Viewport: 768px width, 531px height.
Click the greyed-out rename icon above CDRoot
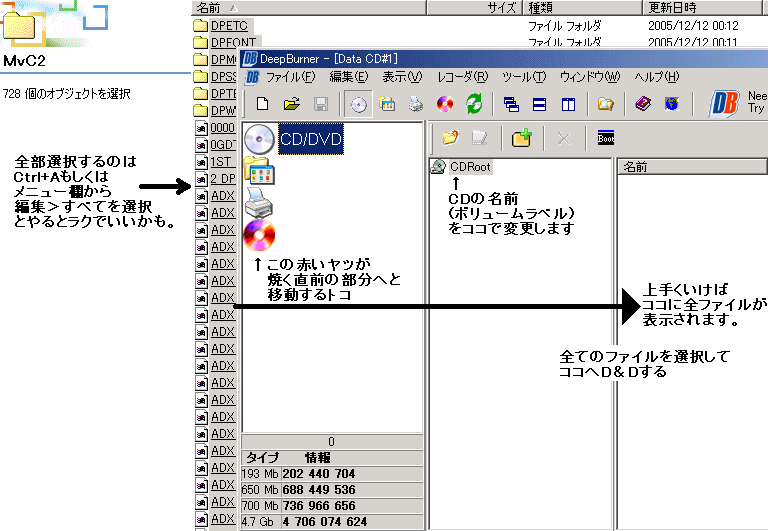click(479, 138)
